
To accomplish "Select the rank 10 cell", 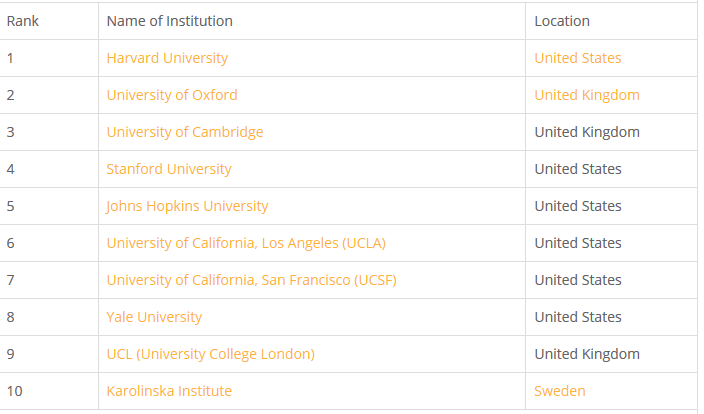I will [14, 391].
